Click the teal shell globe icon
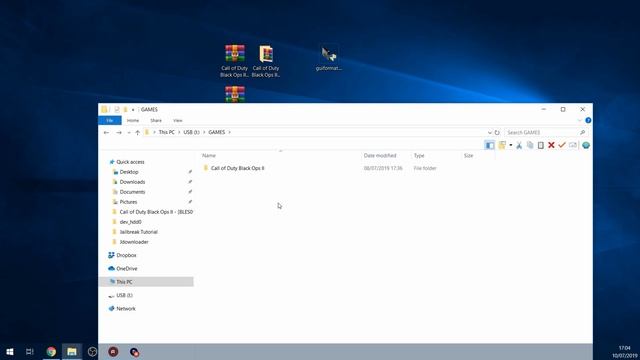 [586, 145]
